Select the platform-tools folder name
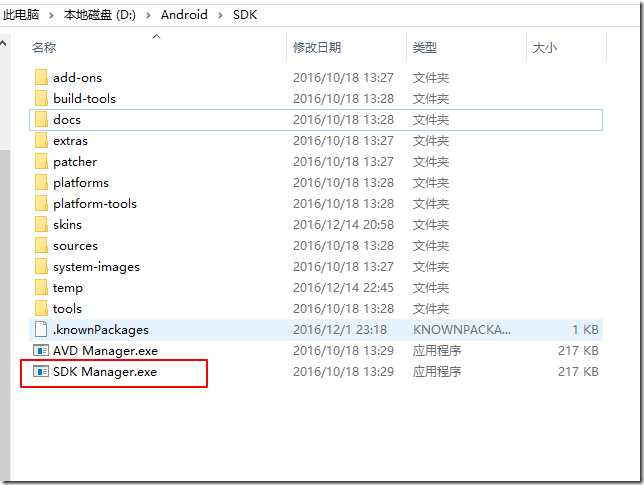644x485 pixels. tap(94, 204)
